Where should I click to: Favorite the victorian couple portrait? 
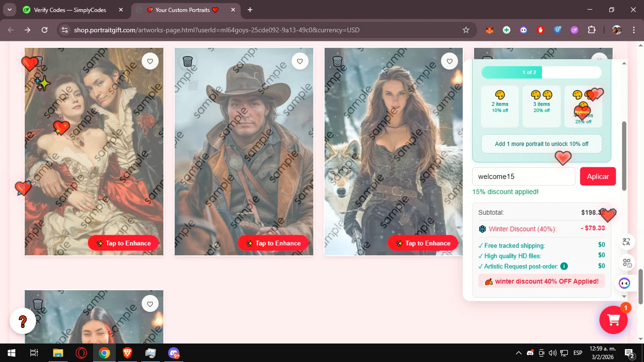150,61
